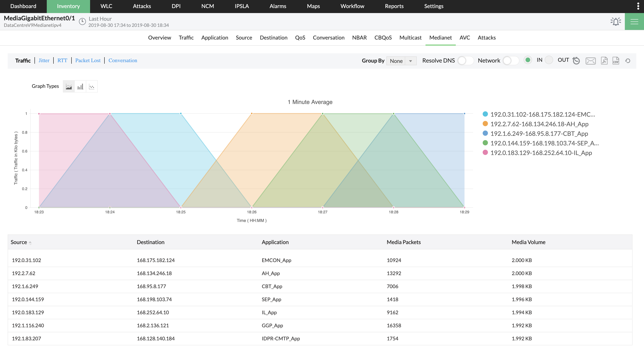The width and height of the screenshot is (644, 353).
Task: Click the Jitter link
Action: (44, 61)
